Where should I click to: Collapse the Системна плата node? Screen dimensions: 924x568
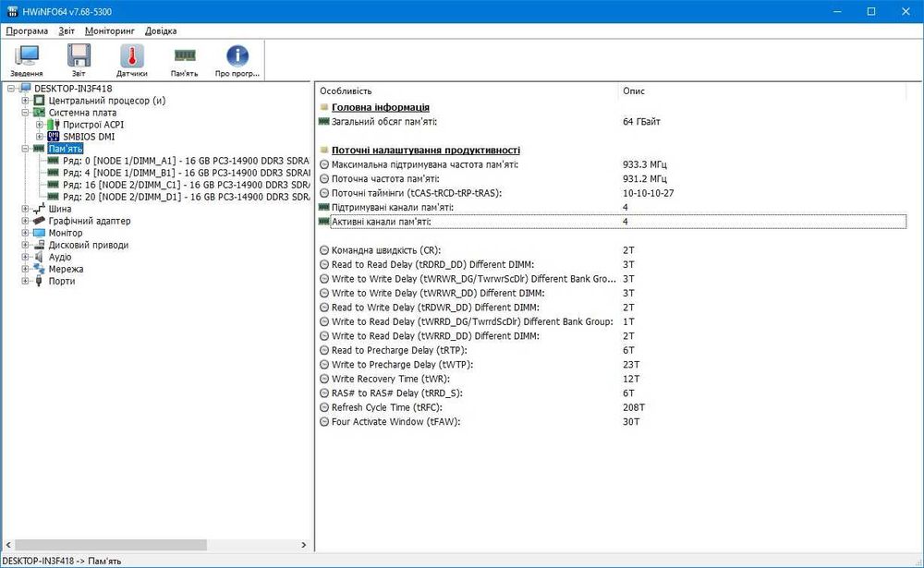point(25,113)
